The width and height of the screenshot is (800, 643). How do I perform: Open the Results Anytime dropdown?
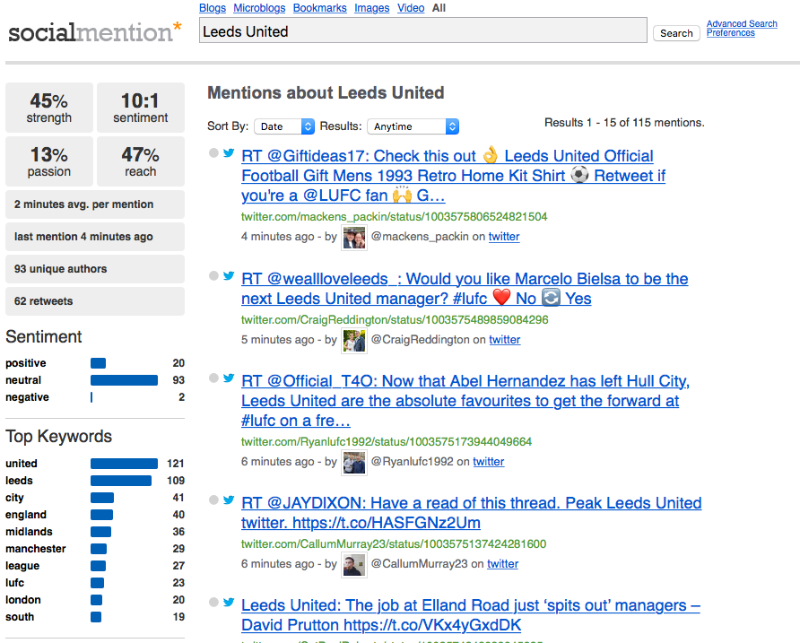[x=413, y=127]
